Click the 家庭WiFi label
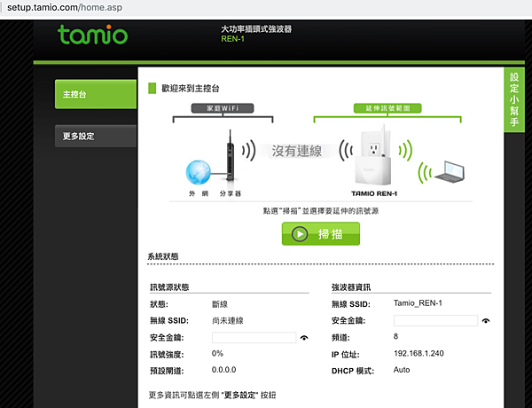 click(223, 108)
